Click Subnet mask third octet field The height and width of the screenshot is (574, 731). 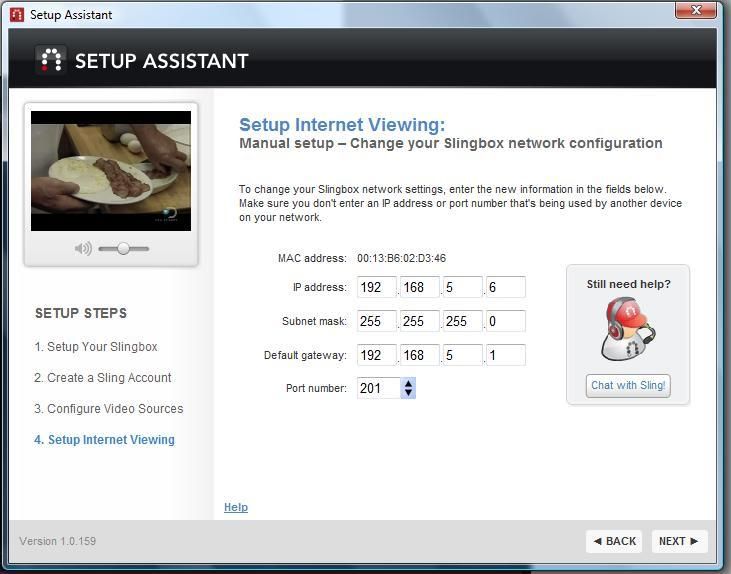(462, 321)
